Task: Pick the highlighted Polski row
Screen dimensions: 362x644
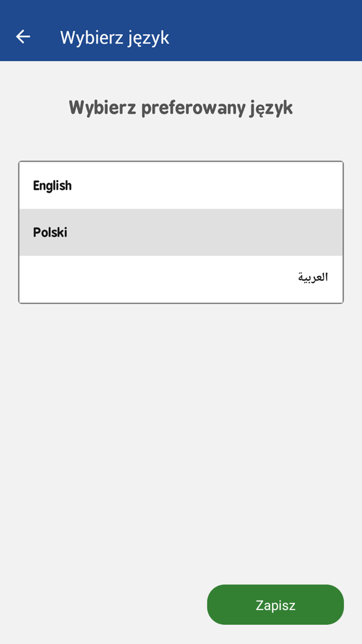Action: click(x=181, y=232)
